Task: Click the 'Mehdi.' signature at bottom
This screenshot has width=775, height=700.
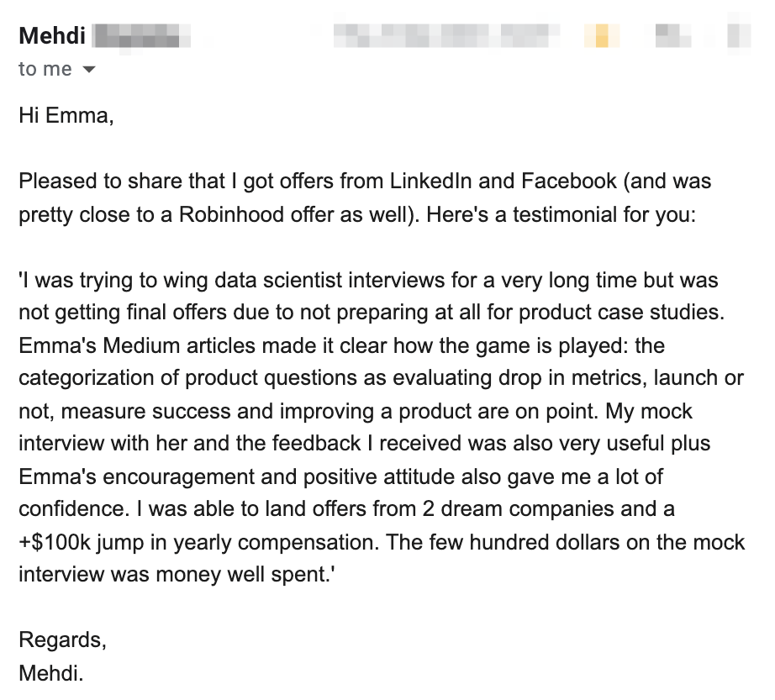Action: [x=51, y=673]
